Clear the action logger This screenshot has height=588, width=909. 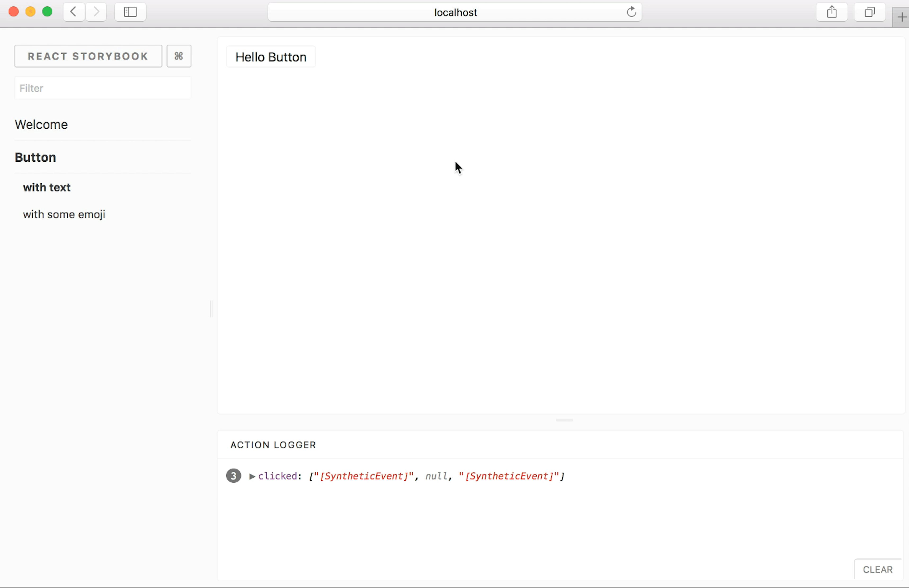[x=877, y=569]
